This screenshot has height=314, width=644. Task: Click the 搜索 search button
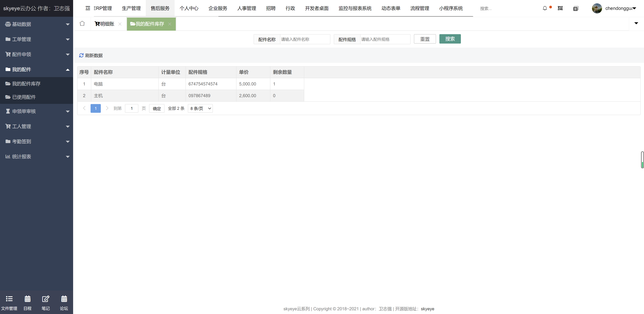pyautogui.click(x=450, y=39)
